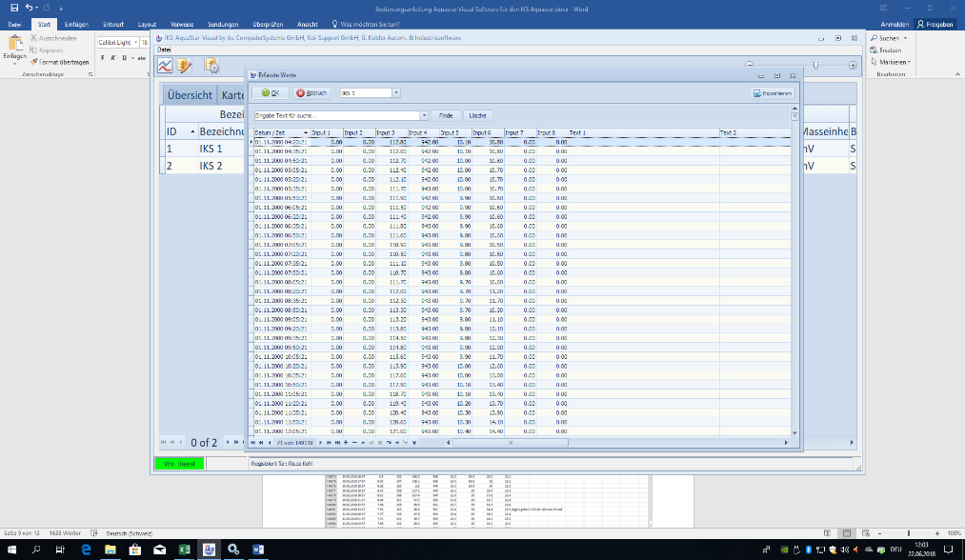Click the database edit icon in toolbar
Screen dimensions: 965x560
pos(186,66)
